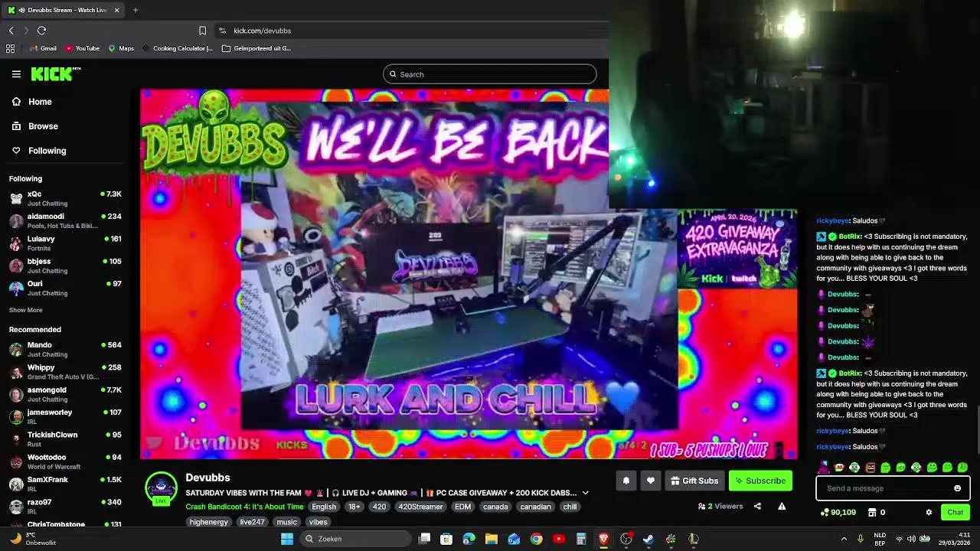Open Whippy recommended channel
The width and height of the screenshot is (980, 551).
[65, 372]
